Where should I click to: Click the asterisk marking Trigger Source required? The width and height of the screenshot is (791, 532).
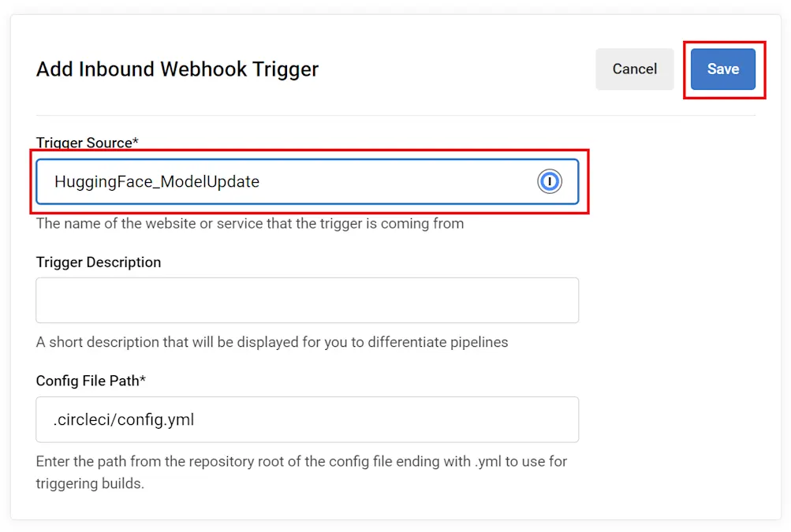(x=134, y=141)
